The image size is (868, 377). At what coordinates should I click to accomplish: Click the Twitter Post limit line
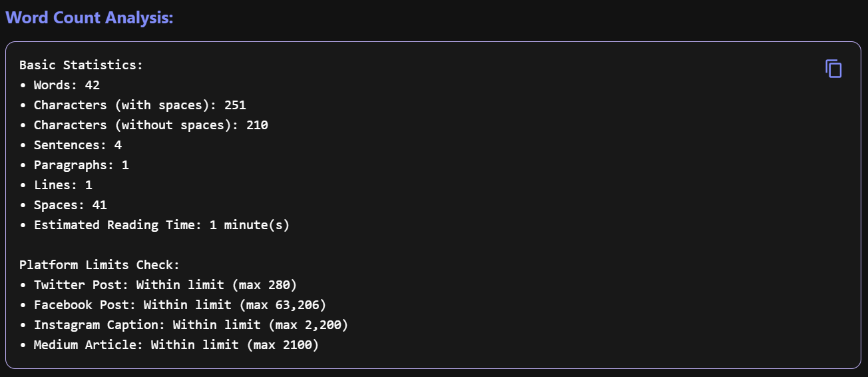tap(158, 285)
